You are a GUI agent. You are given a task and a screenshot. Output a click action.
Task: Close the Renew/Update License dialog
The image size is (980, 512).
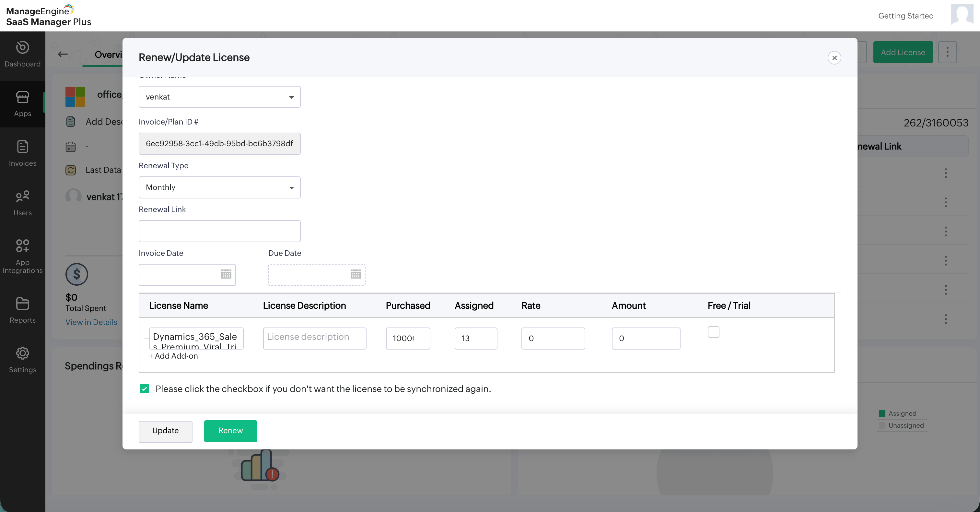tap(834, 58)
